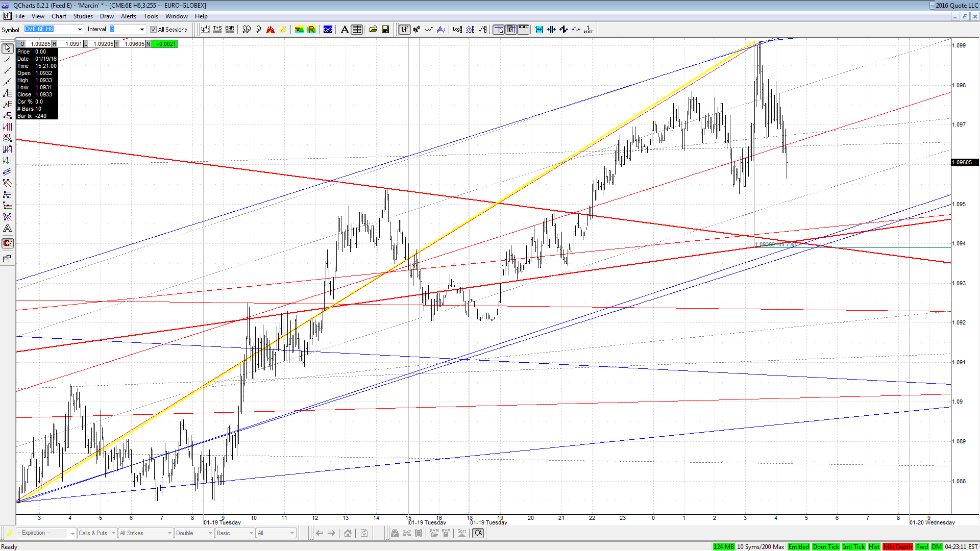Toggle the crosshair cursor mode button

click(499, 30)
